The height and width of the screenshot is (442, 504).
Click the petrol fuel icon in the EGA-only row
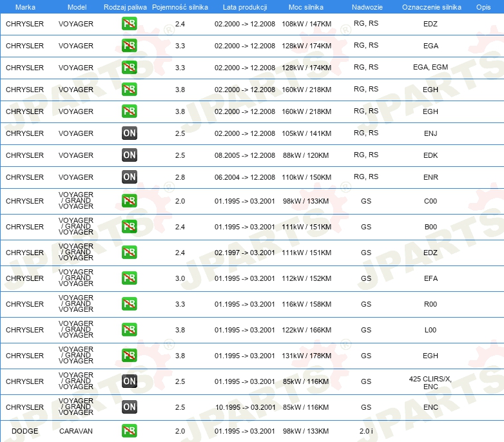129,46
